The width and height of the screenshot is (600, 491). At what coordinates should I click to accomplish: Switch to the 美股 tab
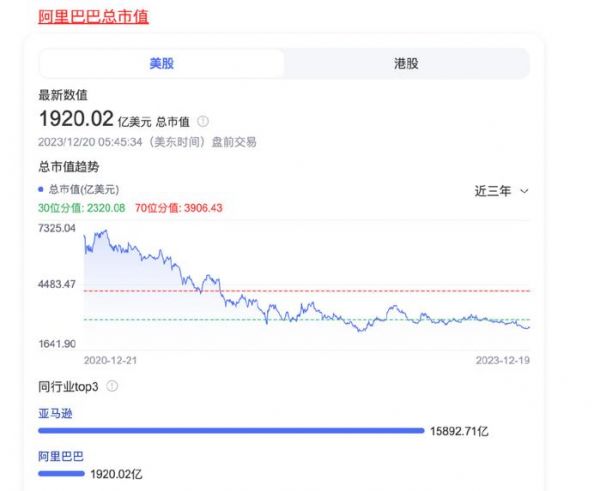(162, 63)
